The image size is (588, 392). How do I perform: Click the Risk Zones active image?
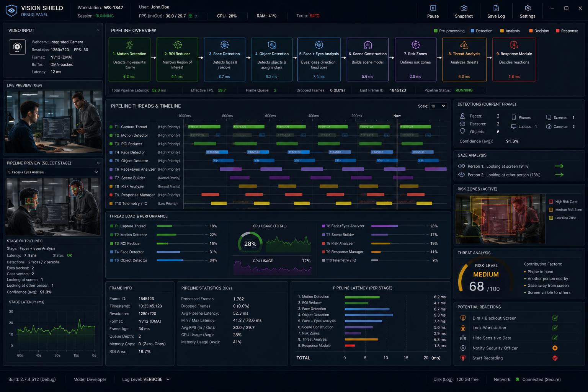[500, 219]
